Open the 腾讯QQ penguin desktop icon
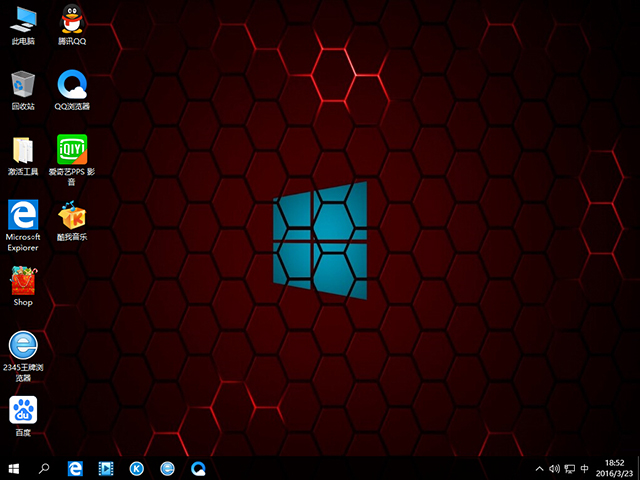 [72, 19]
